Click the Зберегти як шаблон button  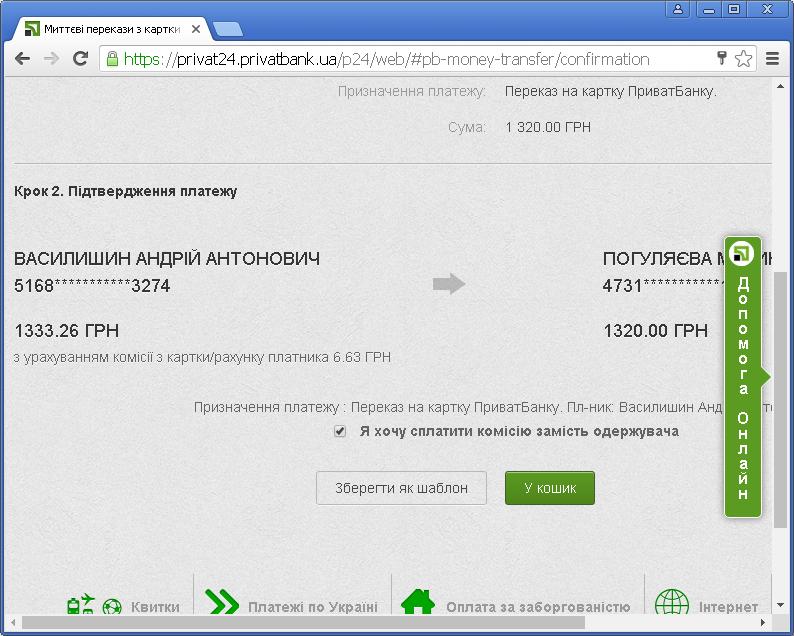tap(401, 488)
